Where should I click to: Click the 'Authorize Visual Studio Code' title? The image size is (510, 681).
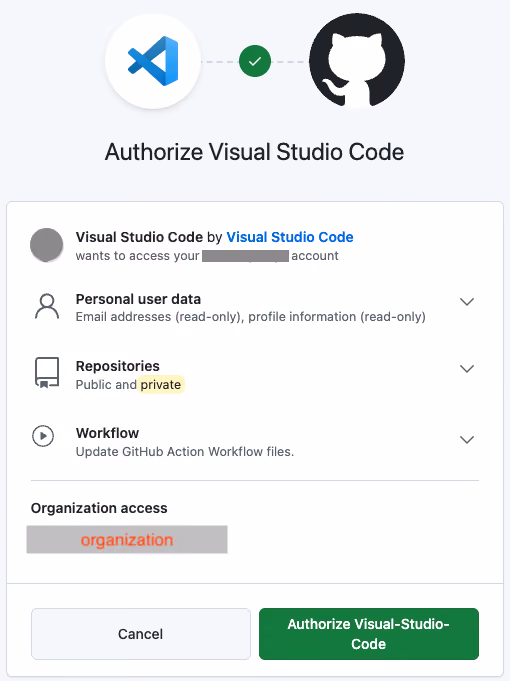tap(255, 152)
